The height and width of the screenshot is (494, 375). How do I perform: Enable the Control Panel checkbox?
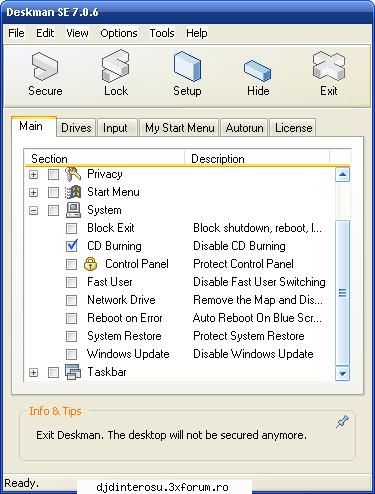[71, 264]
